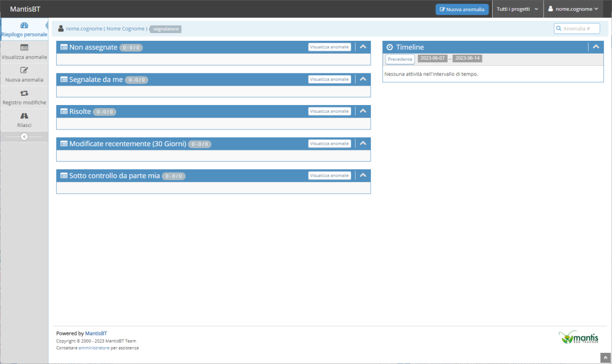Open Rilasci roadmap sidebar icon
This screenshot has width=612, height=364.
click(x=24, y=116)
